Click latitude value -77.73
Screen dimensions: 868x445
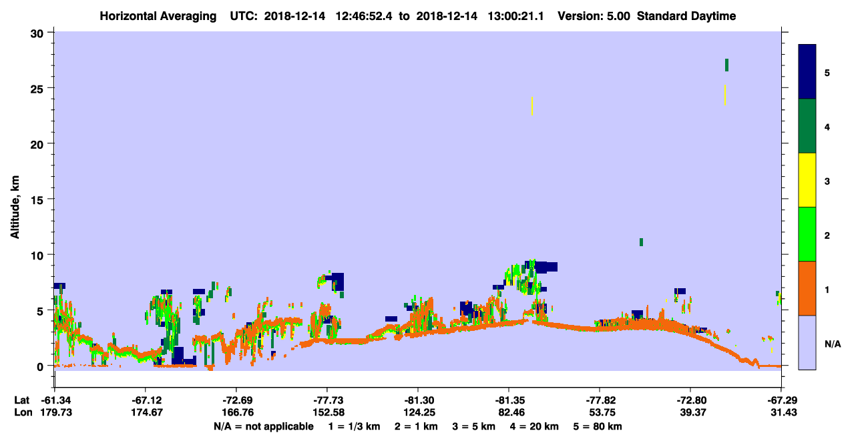click(x=327, y=400)
